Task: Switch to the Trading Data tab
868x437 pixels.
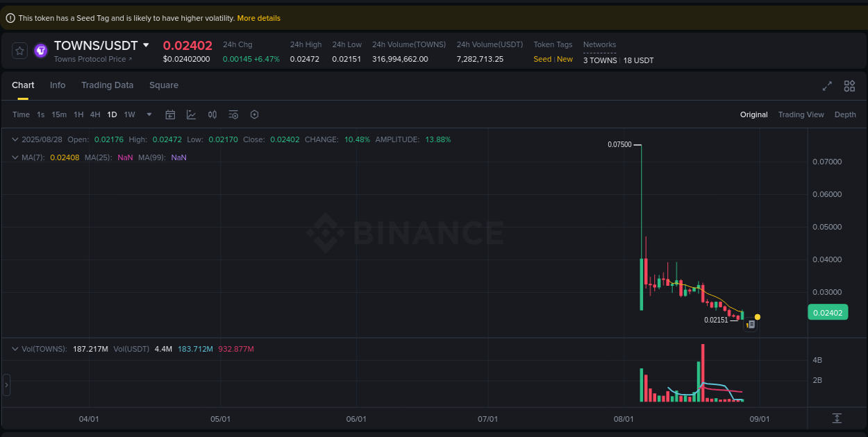Action: 107,85
